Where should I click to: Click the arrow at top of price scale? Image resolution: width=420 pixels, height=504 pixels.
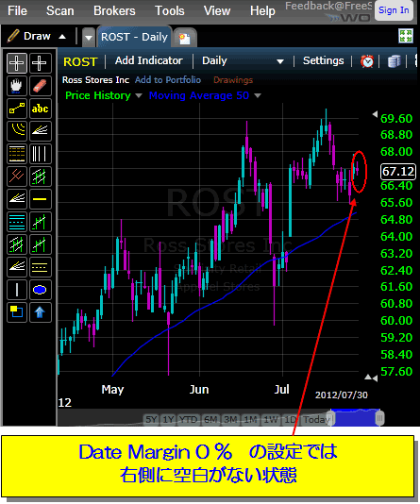click(x=375, y=114)
